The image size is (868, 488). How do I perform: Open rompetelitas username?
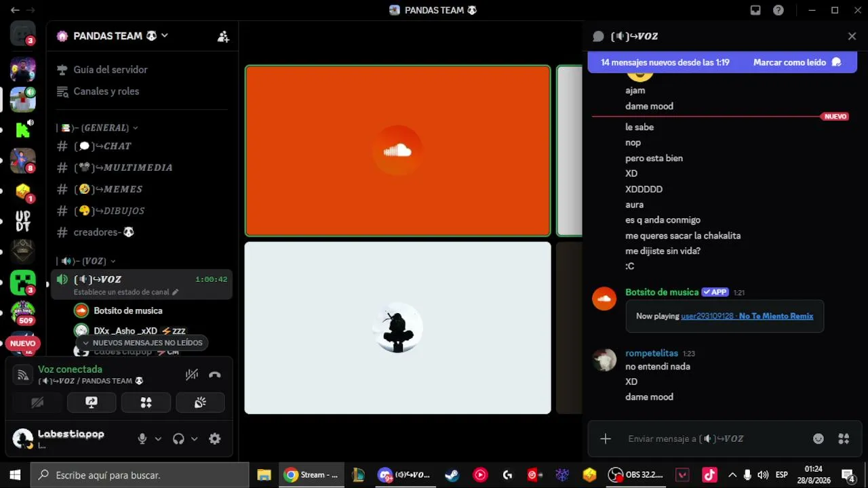click(652, 353)
